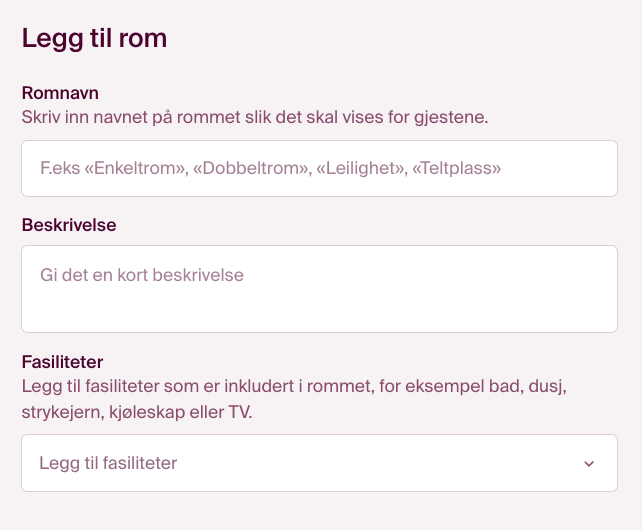Click the Beskrivelse field label

(69, 225)
